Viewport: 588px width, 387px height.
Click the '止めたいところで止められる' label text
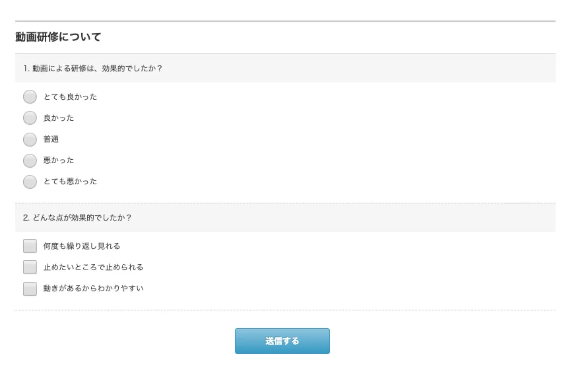[93, 267]
